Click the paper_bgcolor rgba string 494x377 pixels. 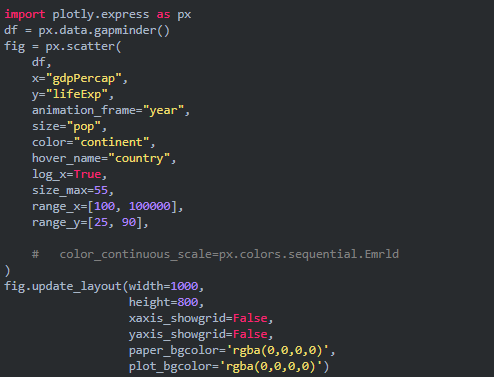click(278, 350)
